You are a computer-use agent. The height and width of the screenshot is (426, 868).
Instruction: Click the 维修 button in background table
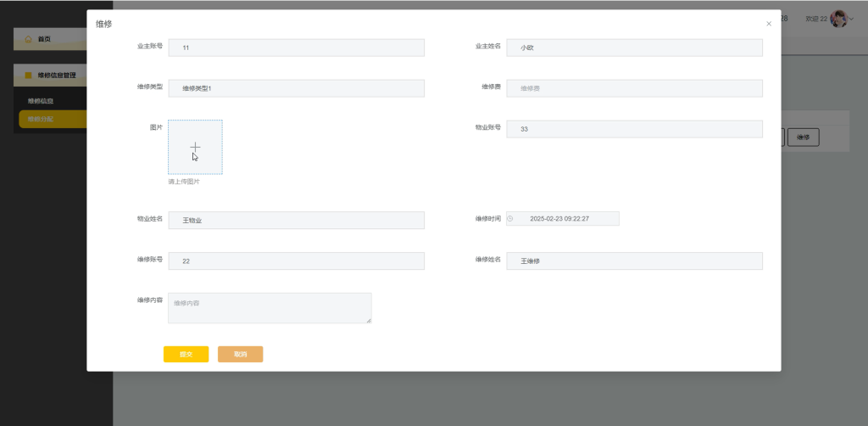point(804,137)
